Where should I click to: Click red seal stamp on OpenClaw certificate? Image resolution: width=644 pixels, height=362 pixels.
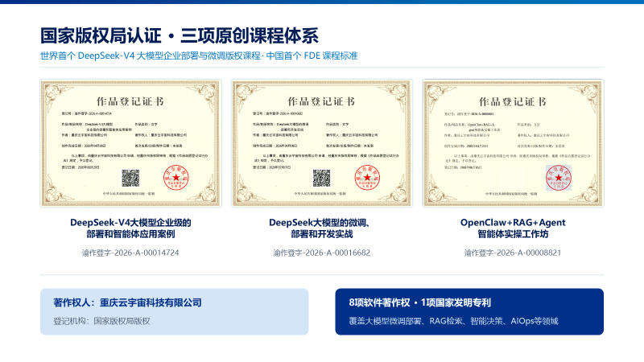559,178
